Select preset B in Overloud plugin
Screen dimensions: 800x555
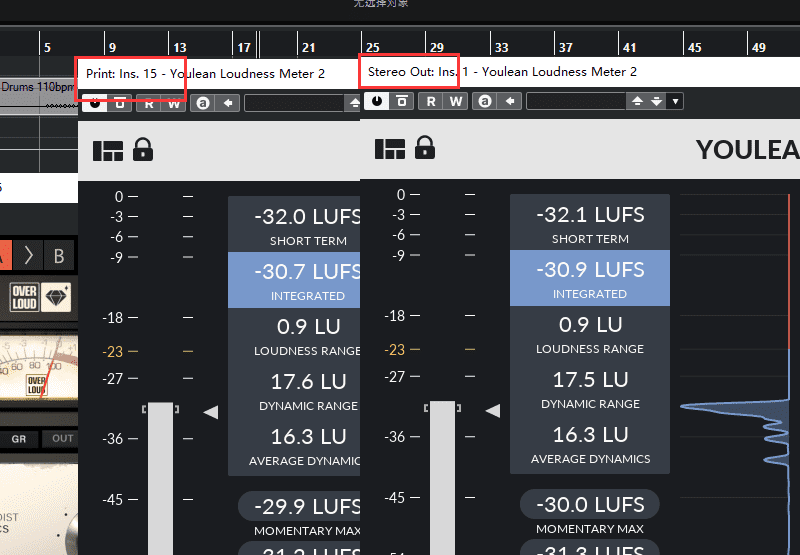(x=59, y=255)
